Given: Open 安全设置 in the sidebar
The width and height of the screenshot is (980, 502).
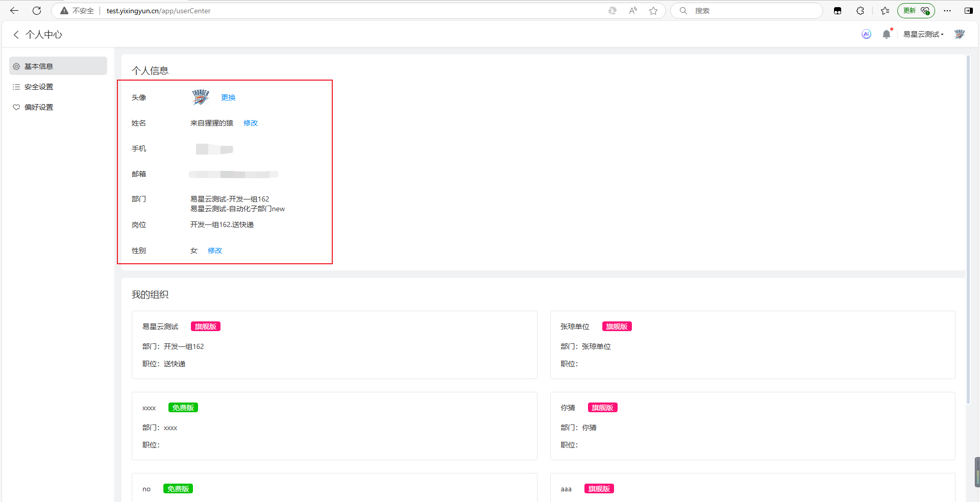Looking at the screenshot, I should pos(39,87).
